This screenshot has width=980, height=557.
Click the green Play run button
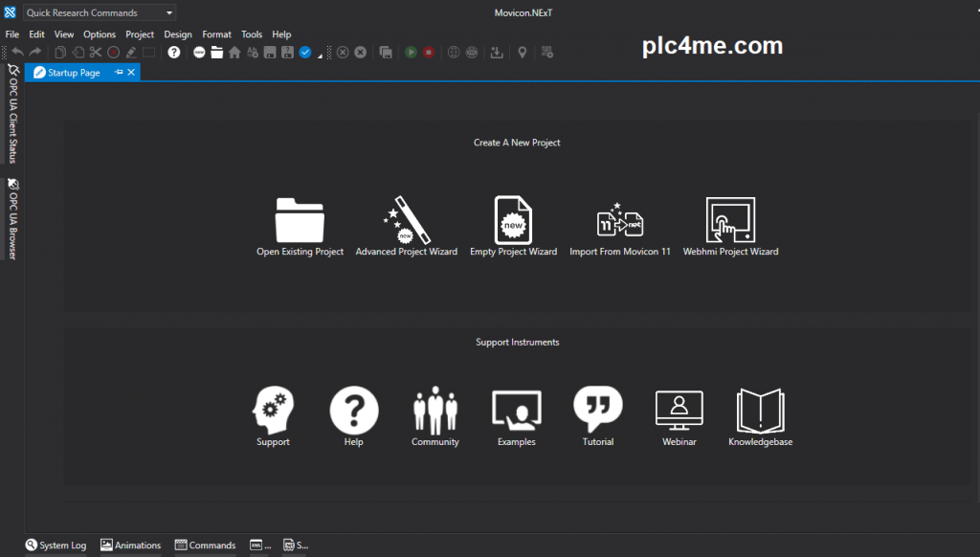(x=411, y=53)
